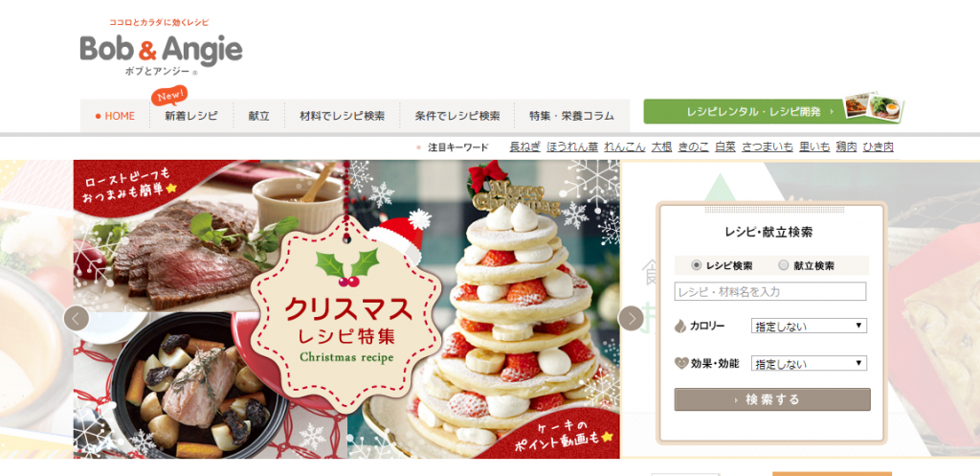Screen dimensions: 980x476
Task: Focus the レシピ・材料名を入力 search field
Action: point(770,291)
